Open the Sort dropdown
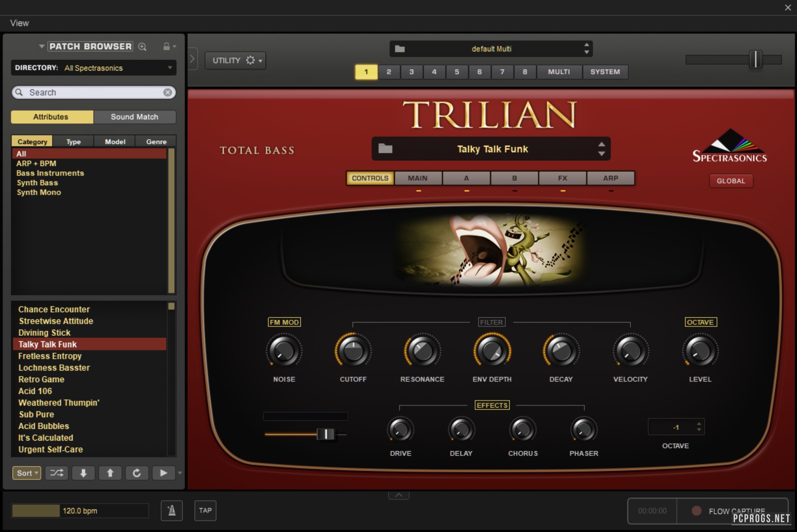 pyautogui.click(x=27, y=473)
